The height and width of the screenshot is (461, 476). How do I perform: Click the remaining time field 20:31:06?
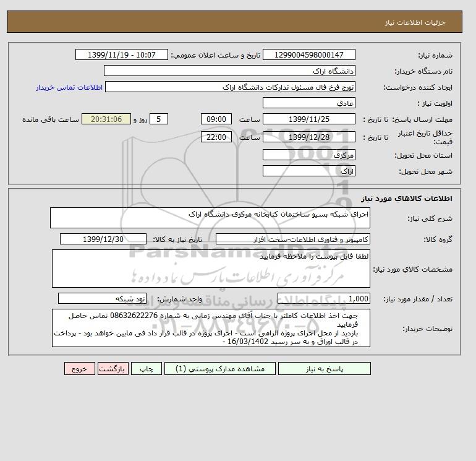pos(106,119)
